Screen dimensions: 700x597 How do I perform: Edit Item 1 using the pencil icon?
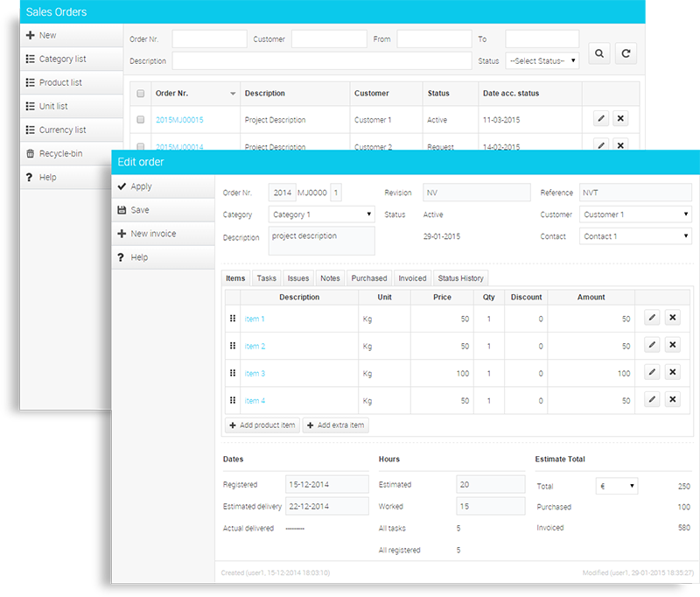[652, 319]
